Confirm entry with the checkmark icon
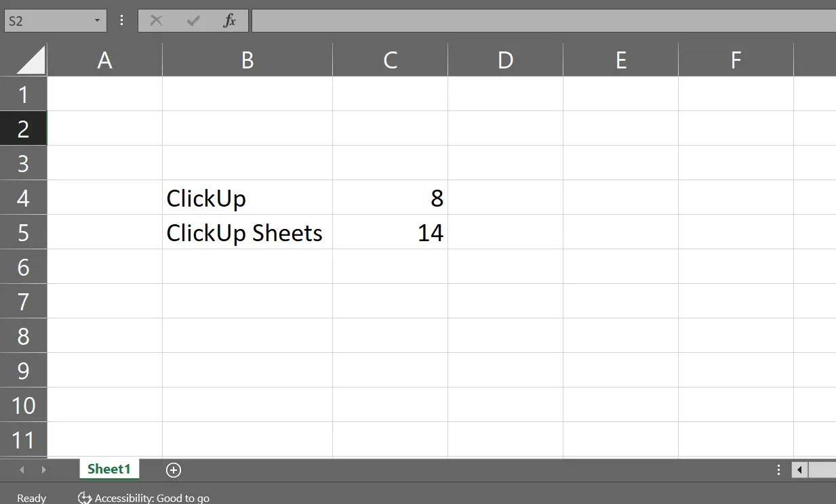Viewport: 836px width, 504px height. coord(193,20)
